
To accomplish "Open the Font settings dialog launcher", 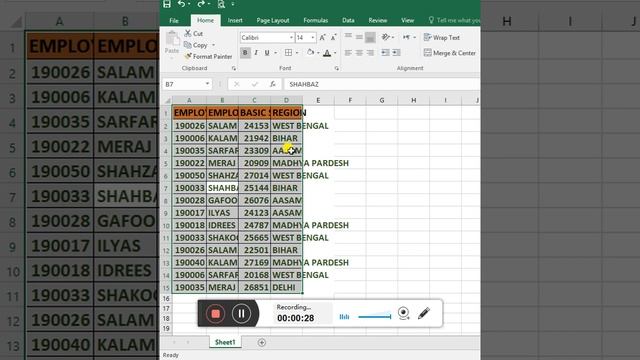I will coord(337,69).
